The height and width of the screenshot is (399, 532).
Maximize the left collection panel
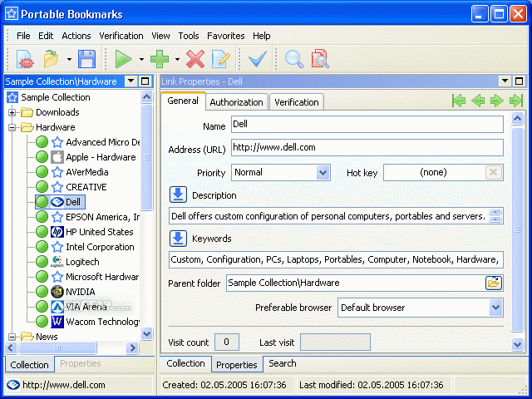[145, 81]
